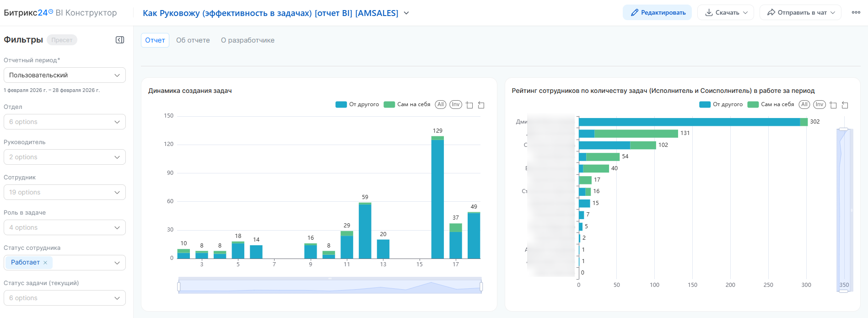Toggle От другого series in Динамика legend
Screen dimensions: 868x318
pos(357,104)
